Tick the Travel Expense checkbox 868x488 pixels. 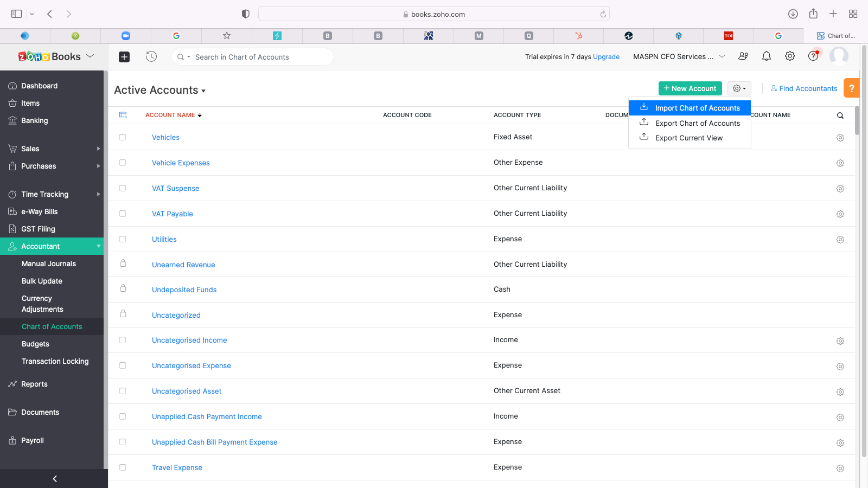point(123,467)
